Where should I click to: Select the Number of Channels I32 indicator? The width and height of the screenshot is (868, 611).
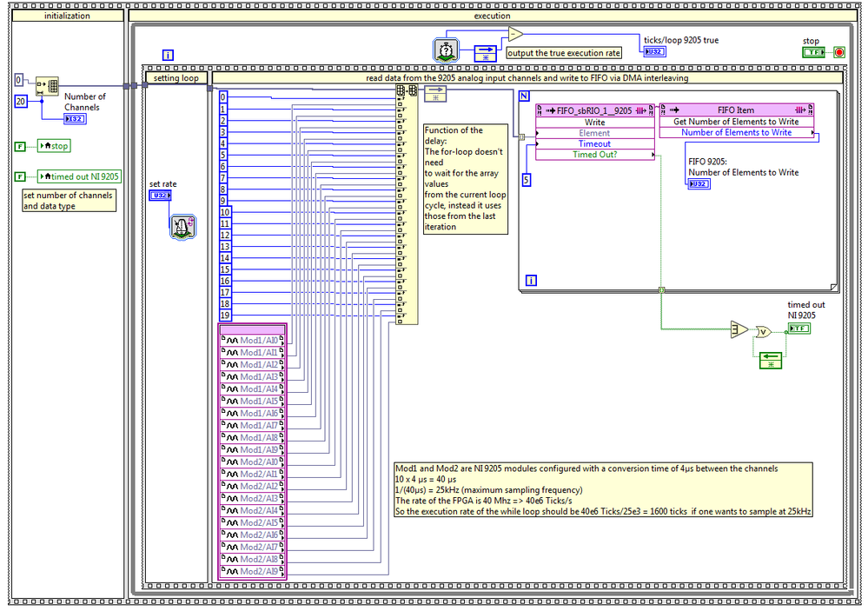(75, 118)
